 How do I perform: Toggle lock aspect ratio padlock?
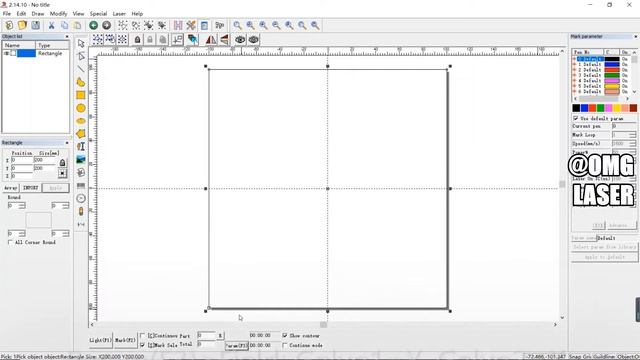click(x=62, y=162)
